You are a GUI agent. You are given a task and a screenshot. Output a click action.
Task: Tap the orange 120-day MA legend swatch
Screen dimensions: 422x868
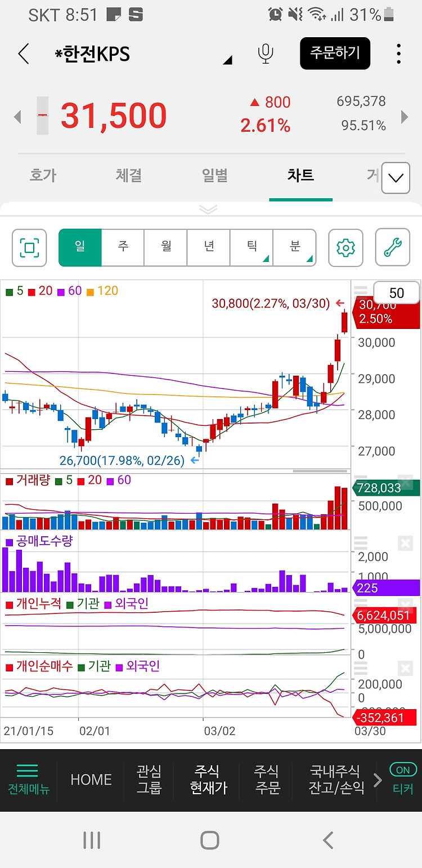coord(90,292)
